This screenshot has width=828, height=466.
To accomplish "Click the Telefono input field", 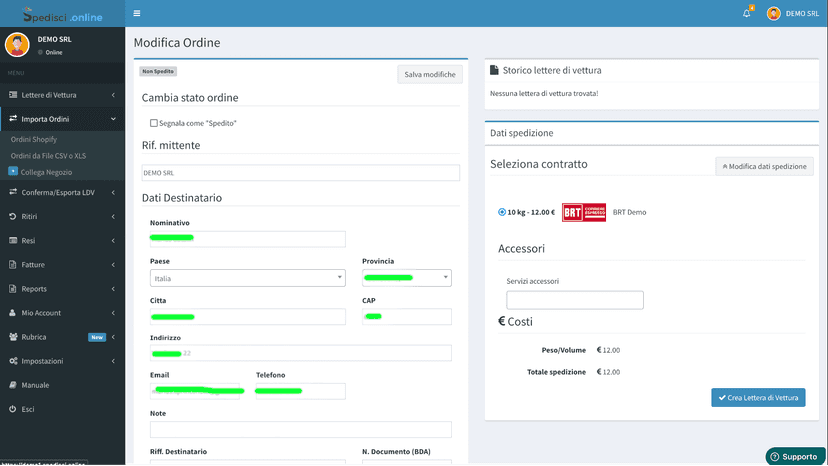I will click(300, 391).
